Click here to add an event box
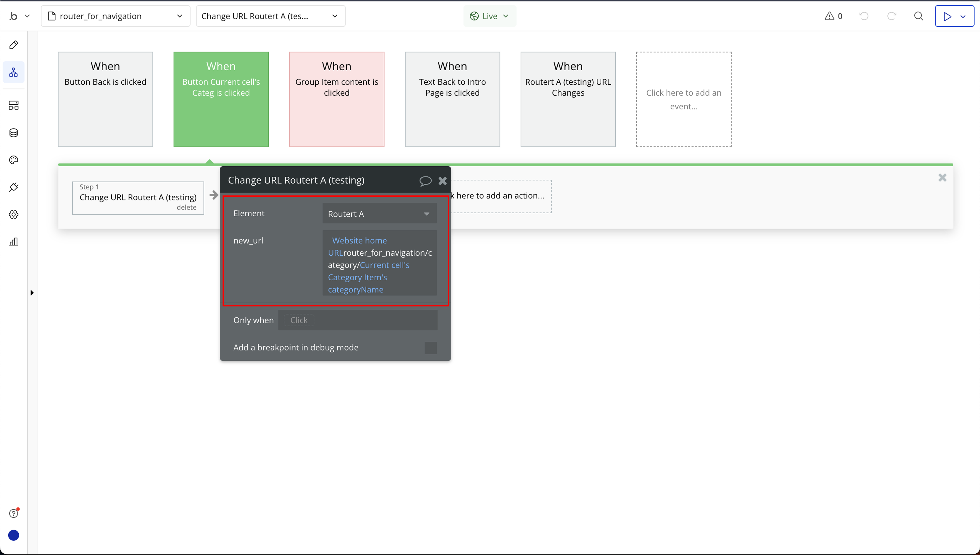 683,99
